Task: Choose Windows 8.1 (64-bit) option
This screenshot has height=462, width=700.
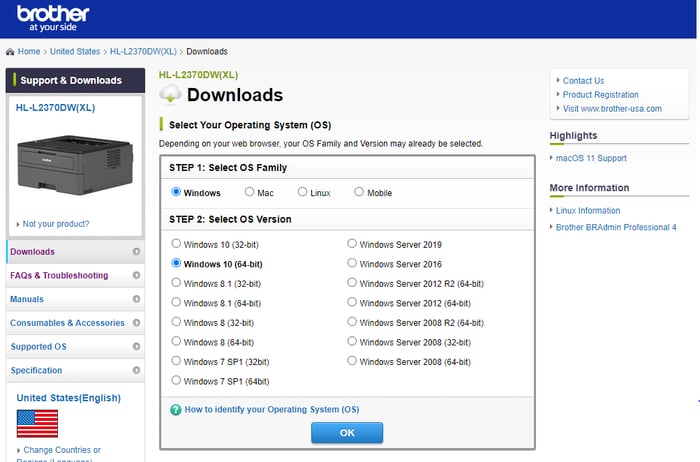Action: pyautogui.click(x=176, y=302)
